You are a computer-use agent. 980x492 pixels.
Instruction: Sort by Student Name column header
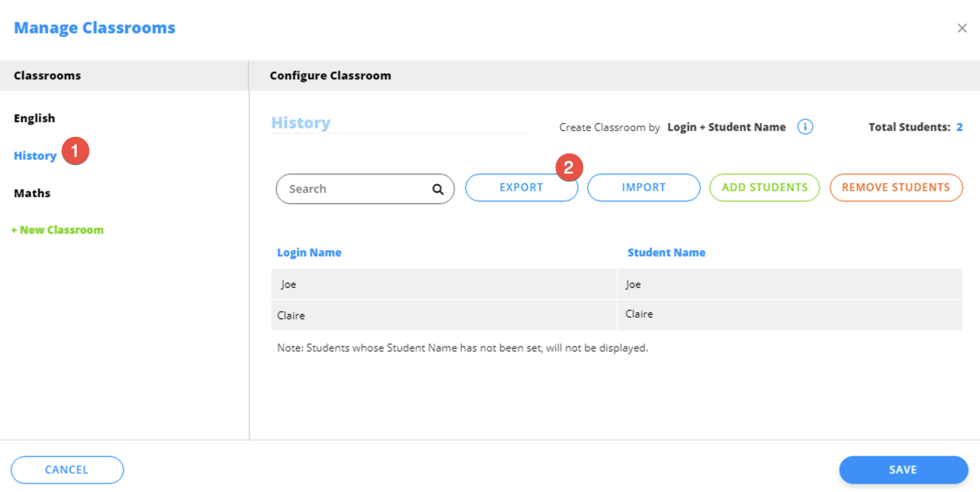click(666, 253)
